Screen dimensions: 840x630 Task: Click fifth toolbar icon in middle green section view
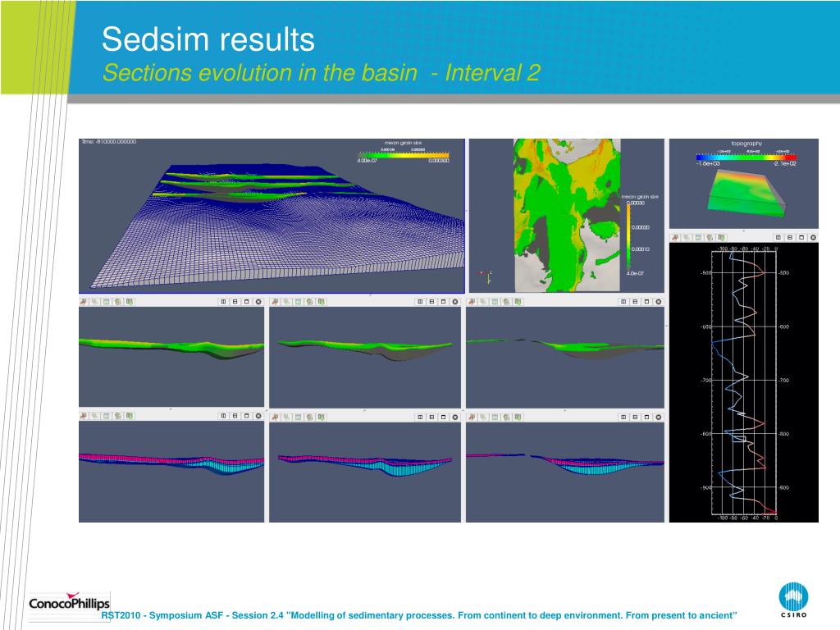[322, 302]
